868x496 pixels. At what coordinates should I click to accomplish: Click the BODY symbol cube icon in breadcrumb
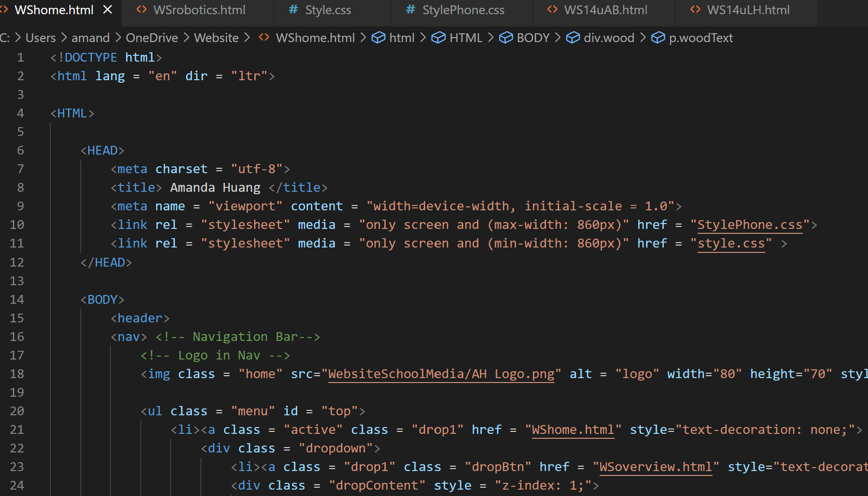tap(506, 38)
